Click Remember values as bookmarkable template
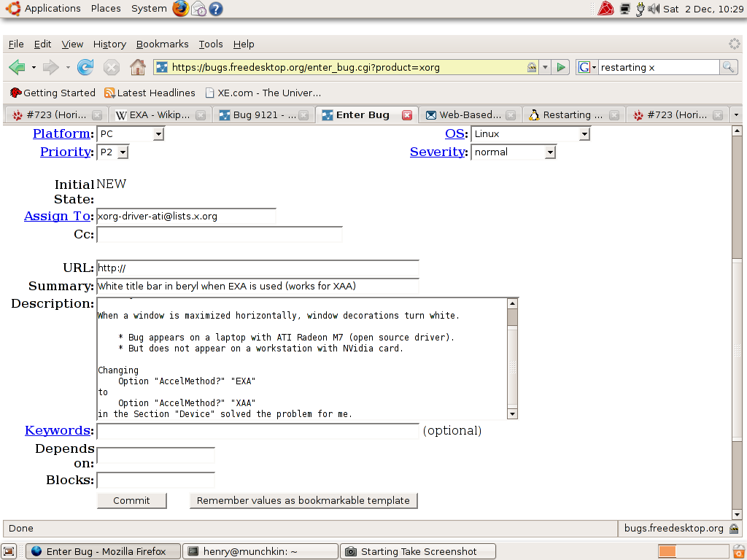The height and width of the screenshot is (560, 747). click(303, 500)
